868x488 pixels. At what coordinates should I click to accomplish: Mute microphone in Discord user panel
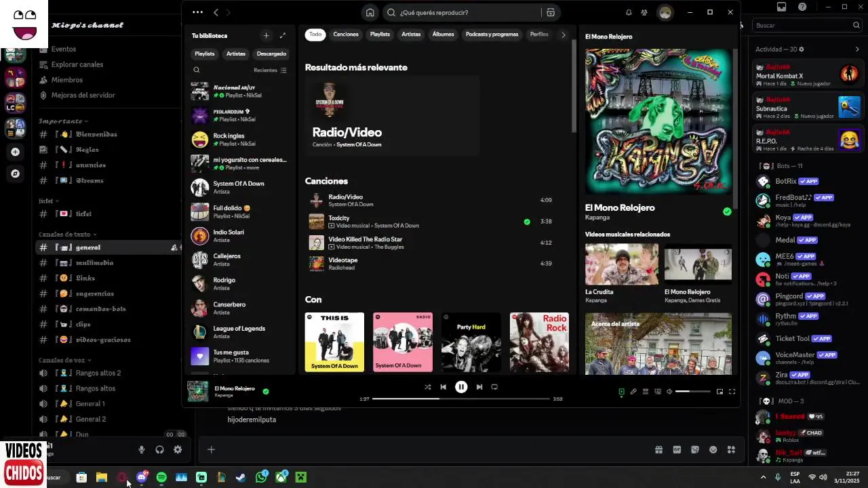142,449
